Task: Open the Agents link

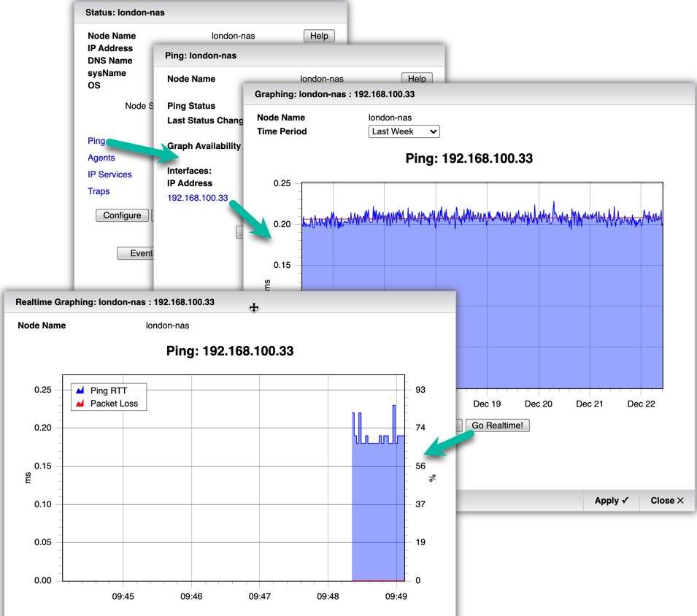Action: coord(101,158)
